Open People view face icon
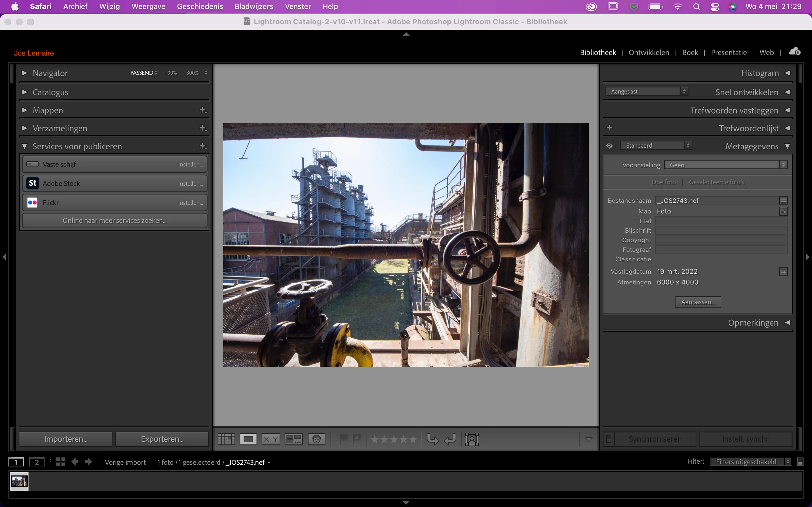Screen dimensions: 812x507 point(316,439)
